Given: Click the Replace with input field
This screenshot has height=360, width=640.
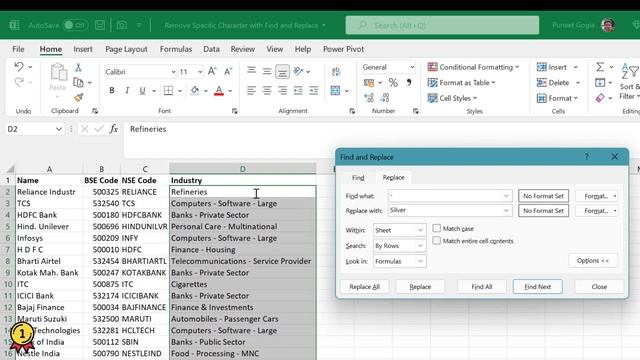Looking at the screenshot, I should tap(450, 211).
